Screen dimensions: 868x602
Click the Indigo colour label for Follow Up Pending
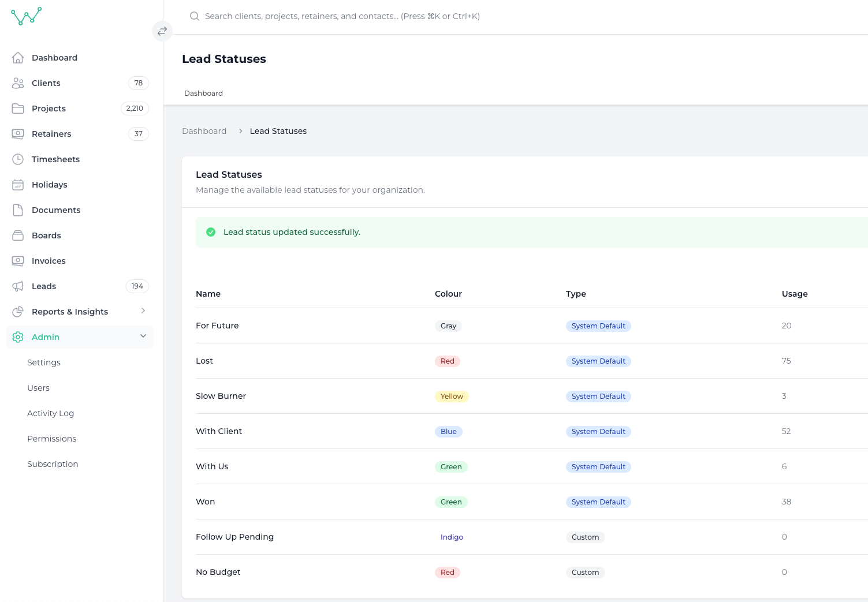pyautogui.click(x=452, y=537)
